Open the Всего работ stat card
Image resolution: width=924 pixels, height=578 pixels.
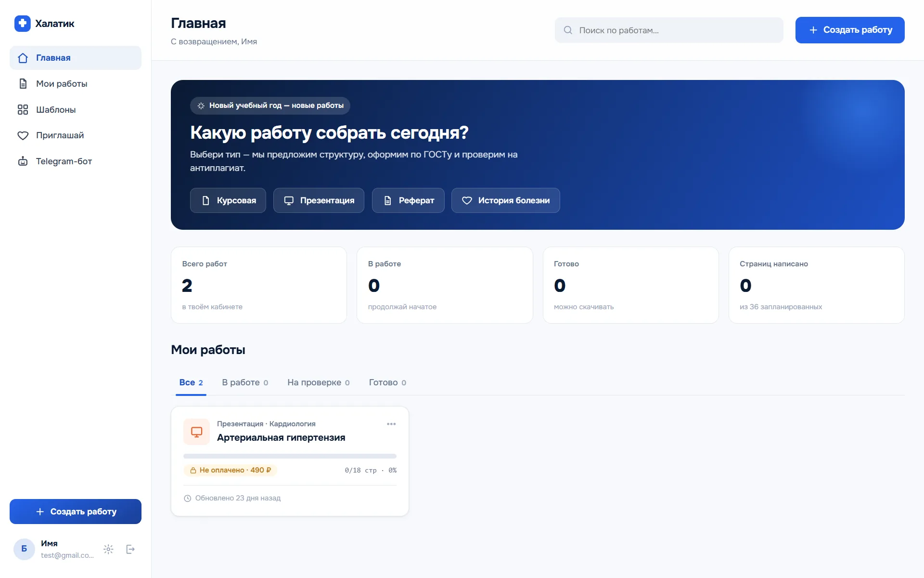tap(259, 285)
